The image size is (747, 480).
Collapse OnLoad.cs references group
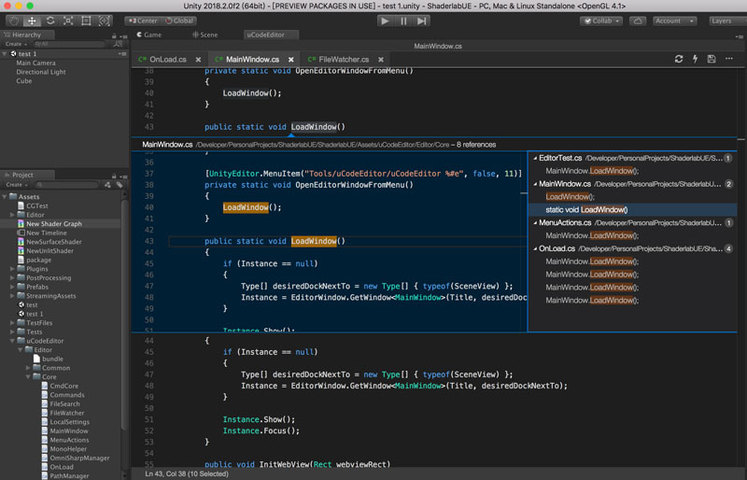tap(535, 249)
